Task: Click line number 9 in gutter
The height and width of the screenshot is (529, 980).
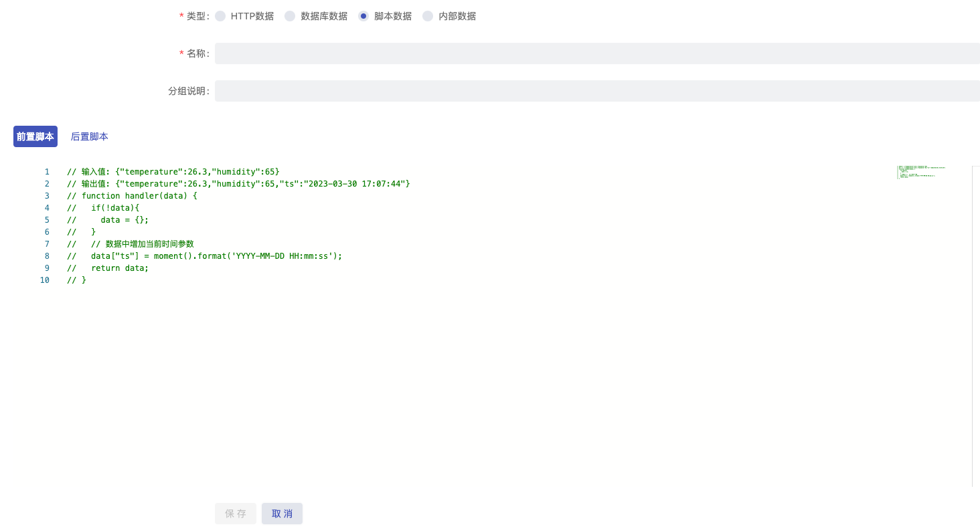Action: (x=47, y=268)
